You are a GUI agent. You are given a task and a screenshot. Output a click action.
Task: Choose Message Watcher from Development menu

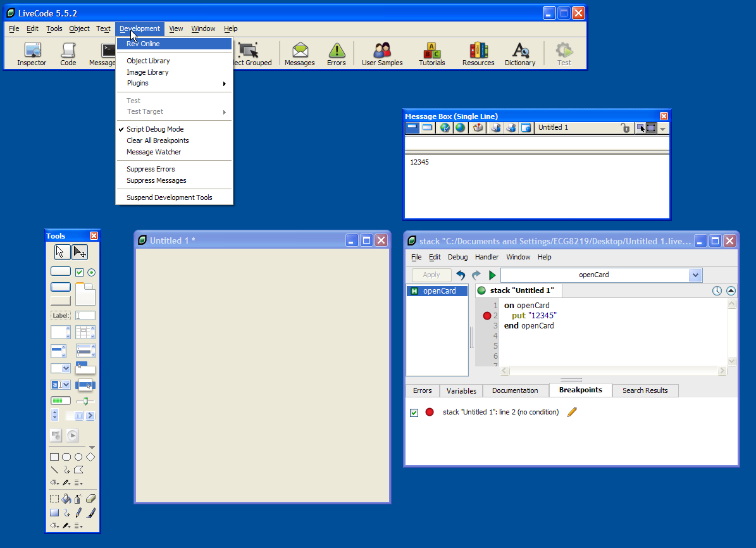pos(154,152)
